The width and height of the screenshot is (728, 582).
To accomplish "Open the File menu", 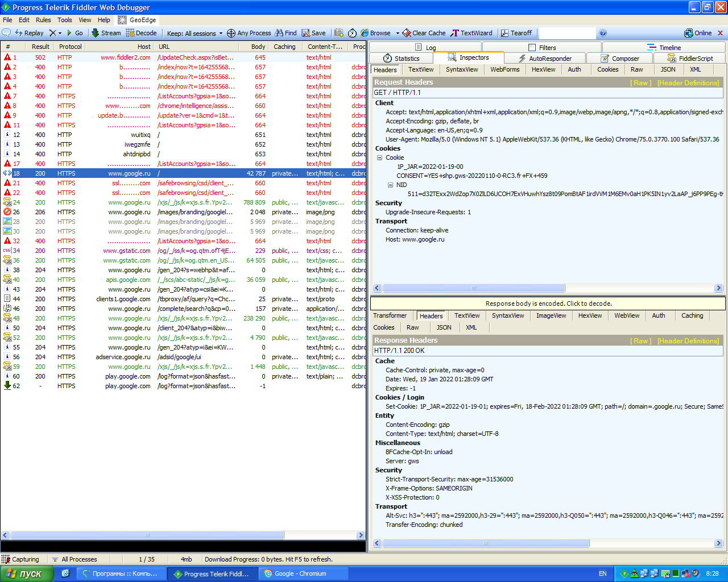I will [7, 19].
